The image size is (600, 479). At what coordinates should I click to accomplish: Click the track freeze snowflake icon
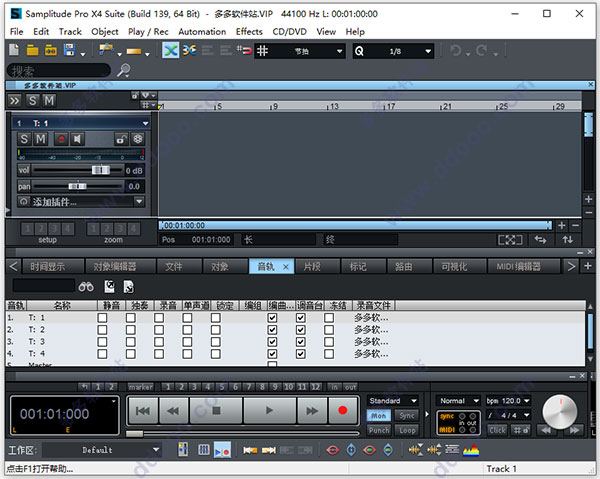138,139
